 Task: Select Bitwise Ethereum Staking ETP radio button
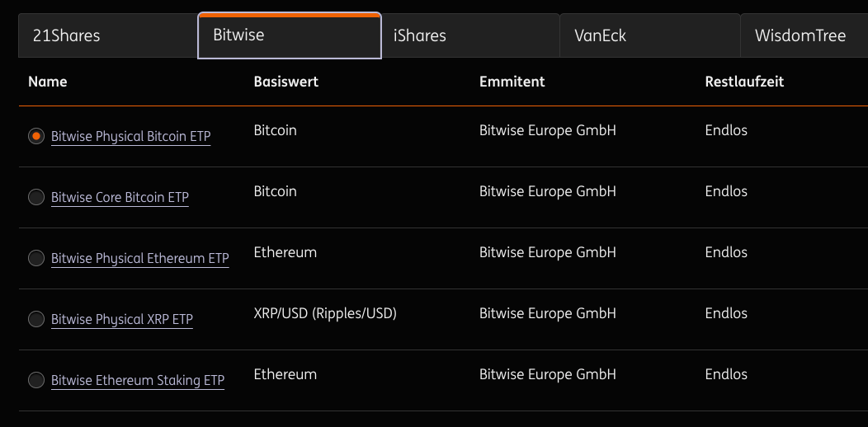tap(36, 380)
